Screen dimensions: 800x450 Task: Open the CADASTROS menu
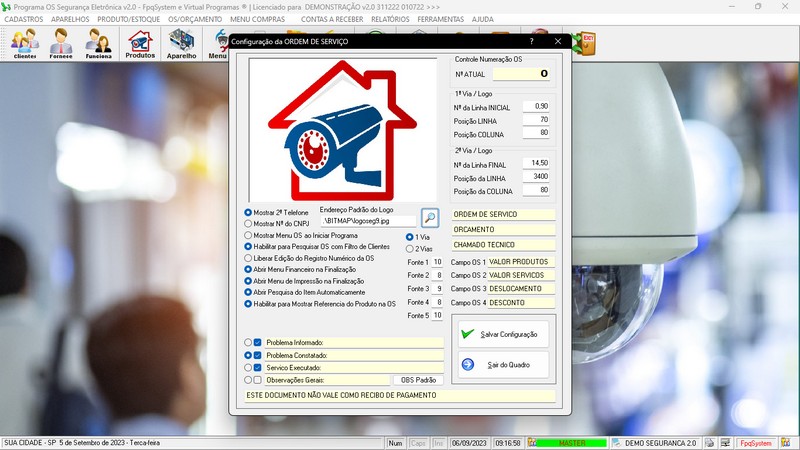click(24, 19)
